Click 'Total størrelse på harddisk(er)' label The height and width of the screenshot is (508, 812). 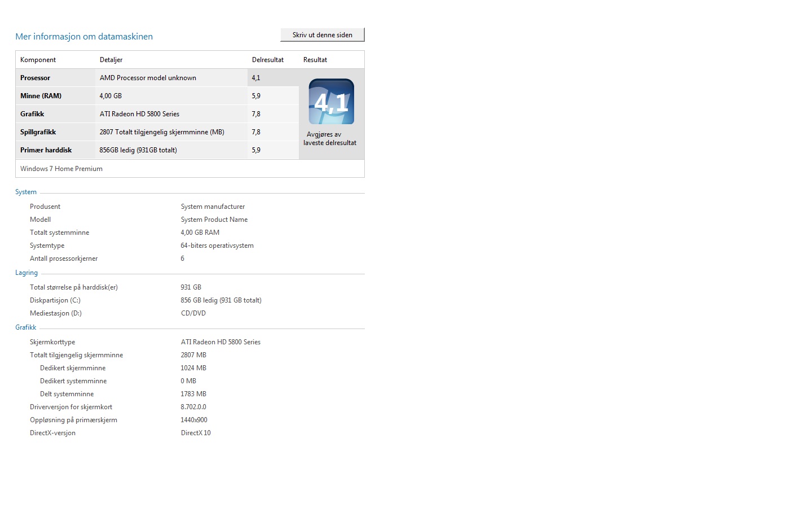point(74,287)
